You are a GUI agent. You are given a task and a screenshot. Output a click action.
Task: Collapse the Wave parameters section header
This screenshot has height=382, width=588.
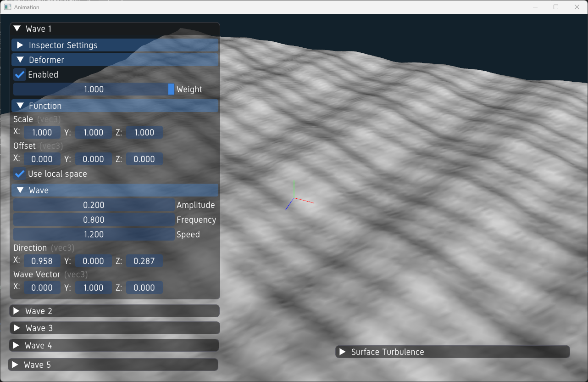pyautogui.click(x=115, y=190)
